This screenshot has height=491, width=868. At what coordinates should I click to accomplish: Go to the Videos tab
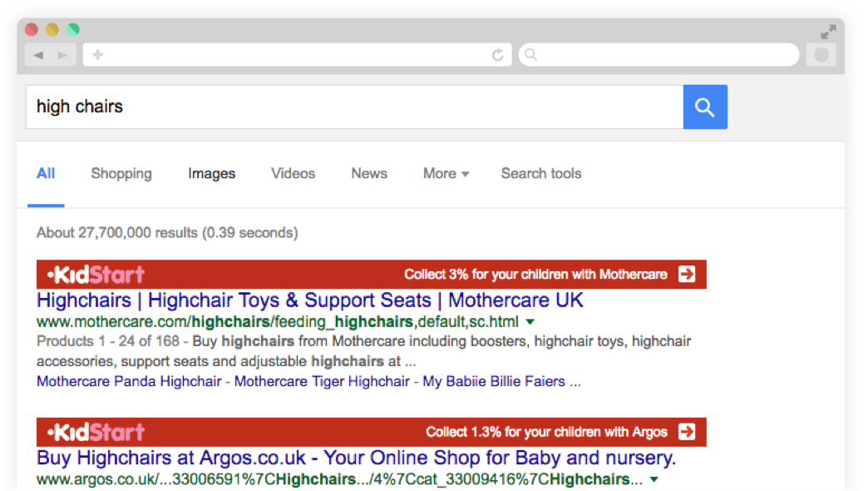click(x=293, y=173)
